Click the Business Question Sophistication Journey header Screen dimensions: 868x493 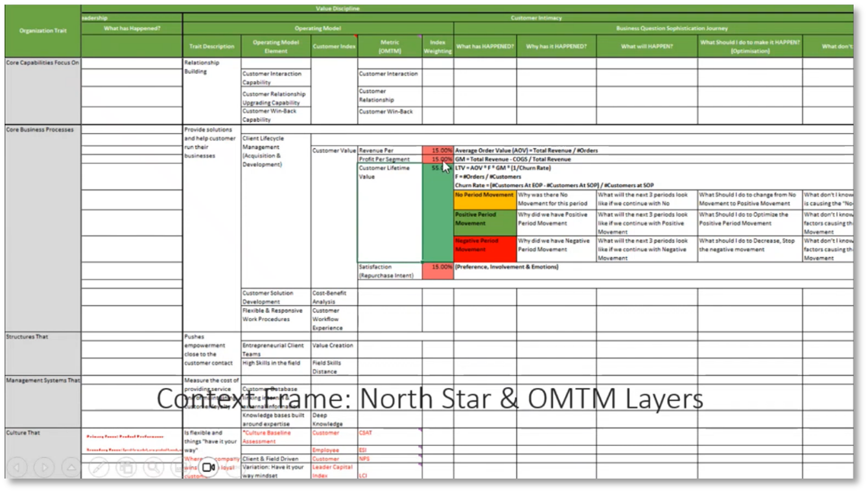[x=672, y=28]
